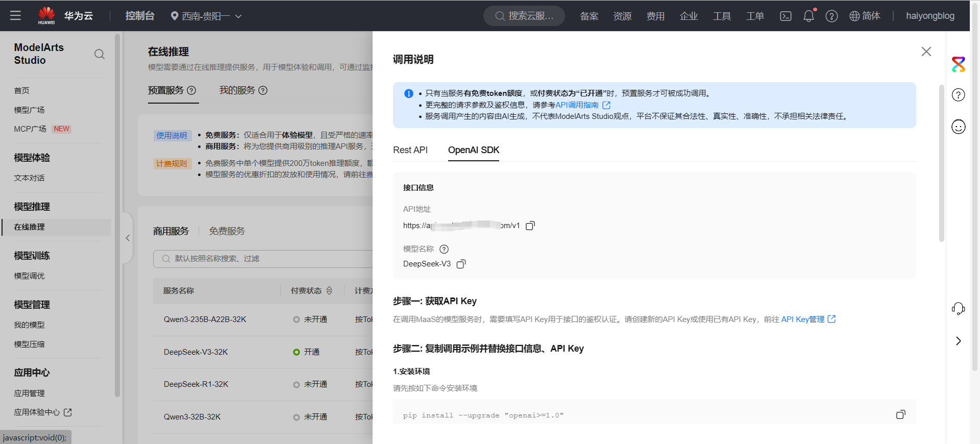Select the OpenAI SDK tab

pyautogui.click(x=474, y=150)
